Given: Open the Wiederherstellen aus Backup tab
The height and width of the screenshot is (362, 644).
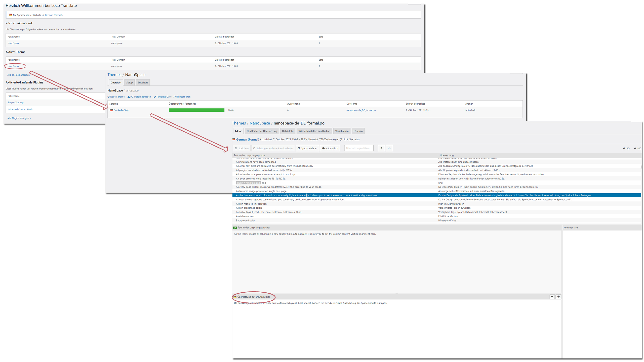Looking at the screenshot, I should point(314,131).
